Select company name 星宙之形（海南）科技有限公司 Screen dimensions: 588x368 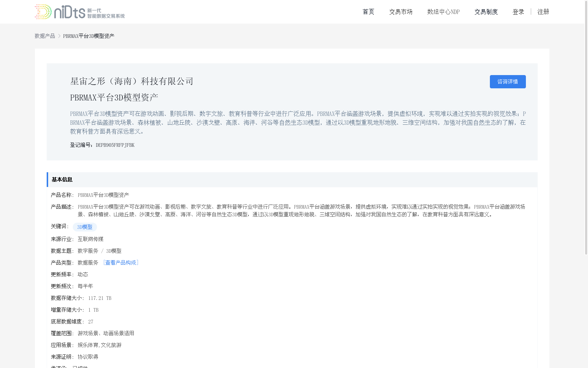132,81
